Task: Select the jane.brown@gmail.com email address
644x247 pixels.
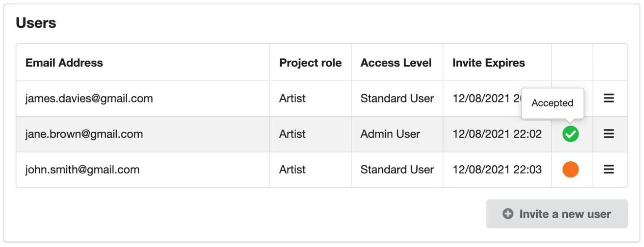Action: point(84,134)
